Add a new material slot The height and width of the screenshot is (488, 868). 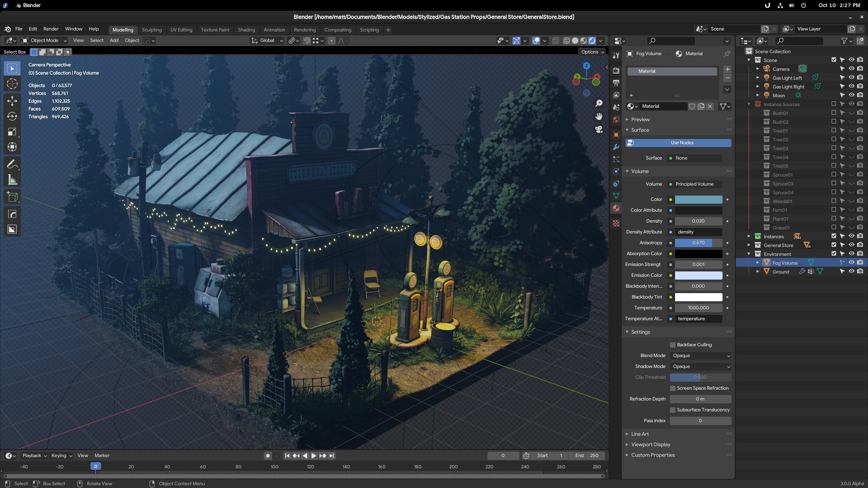click(x=727, y=69)
